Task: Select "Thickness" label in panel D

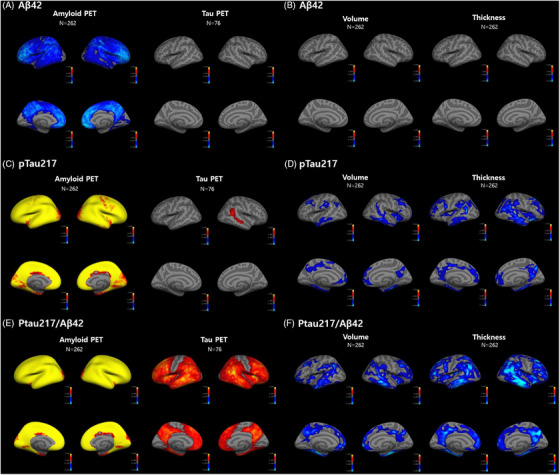Action: [489, 178]
